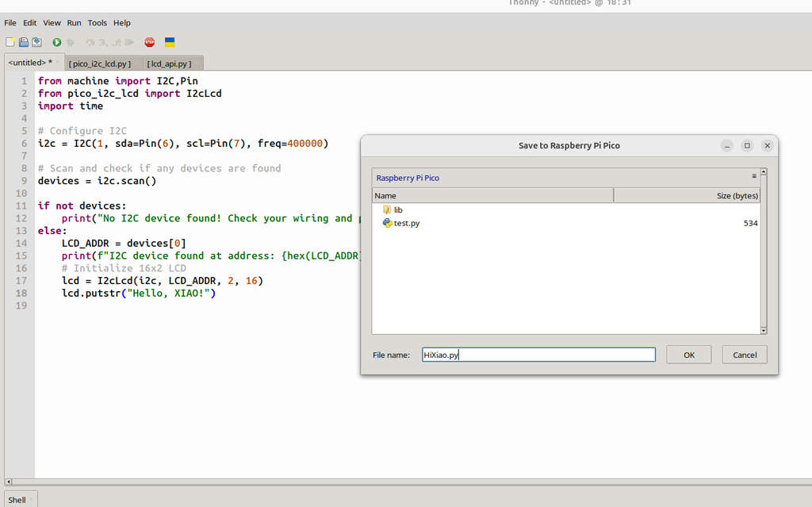Click the file list scrollbar down arrow
Image resolution: width=812 pixels, height=507 pixels.
click(764, 330)
